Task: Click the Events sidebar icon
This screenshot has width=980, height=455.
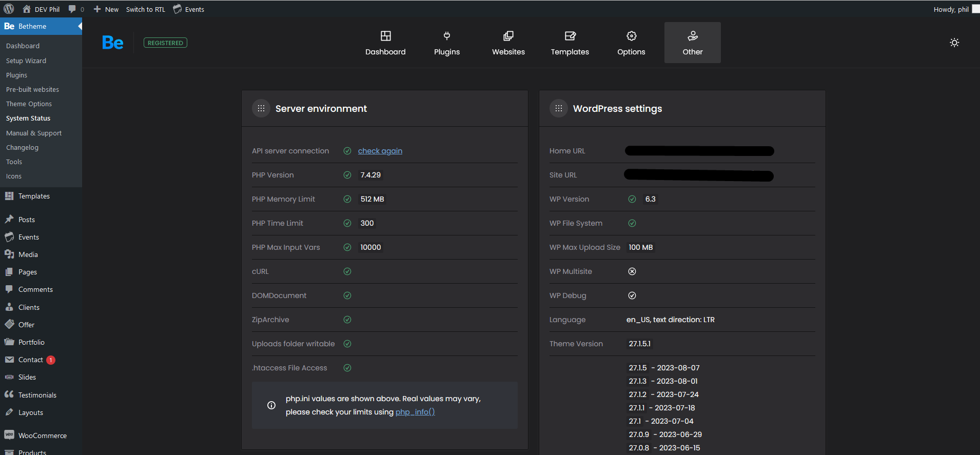Action: click(x=9, y=237)
